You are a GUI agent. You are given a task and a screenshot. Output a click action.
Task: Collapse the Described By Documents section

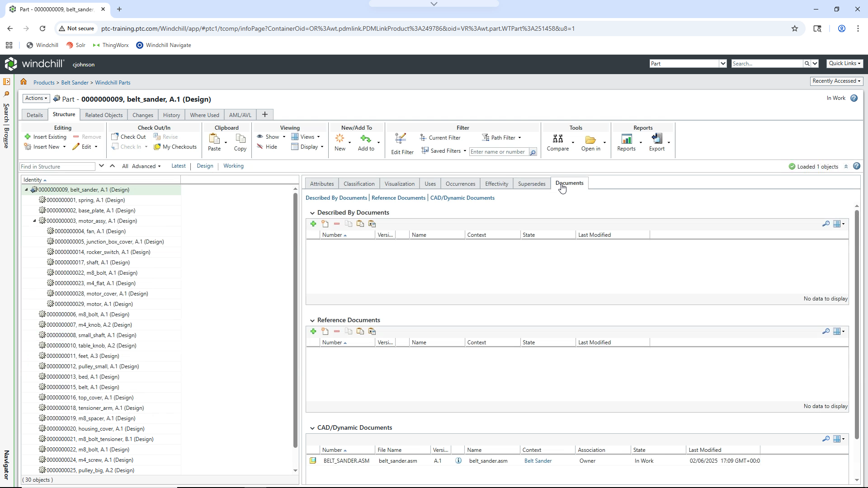point(312,213)
